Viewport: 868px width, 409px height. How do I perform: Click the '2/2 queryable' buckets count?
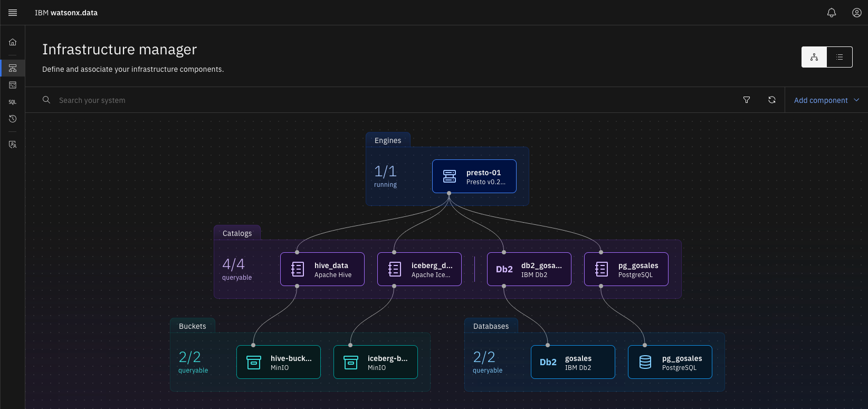193,362
